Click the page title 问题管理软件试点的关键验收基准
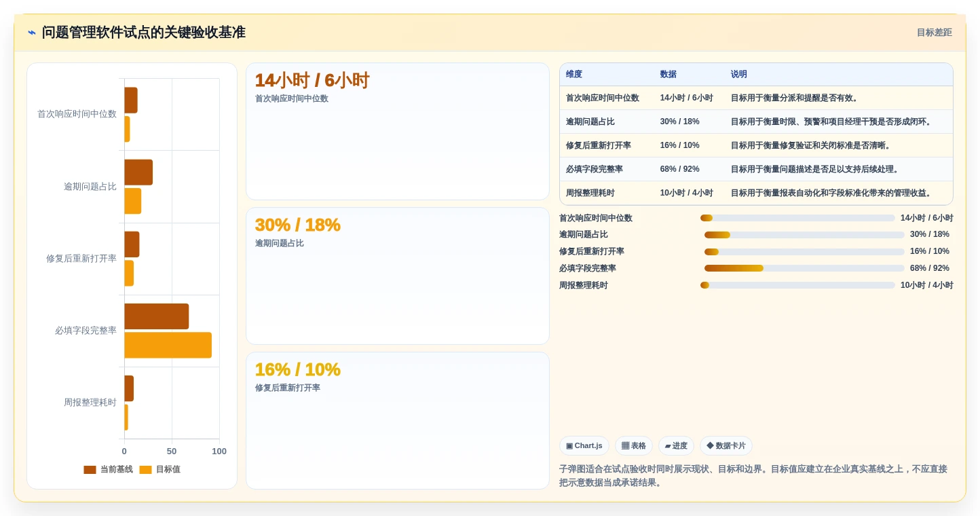The height and width of the screenshot is (516, 980). pyautogui.click(x=144, y=33)
